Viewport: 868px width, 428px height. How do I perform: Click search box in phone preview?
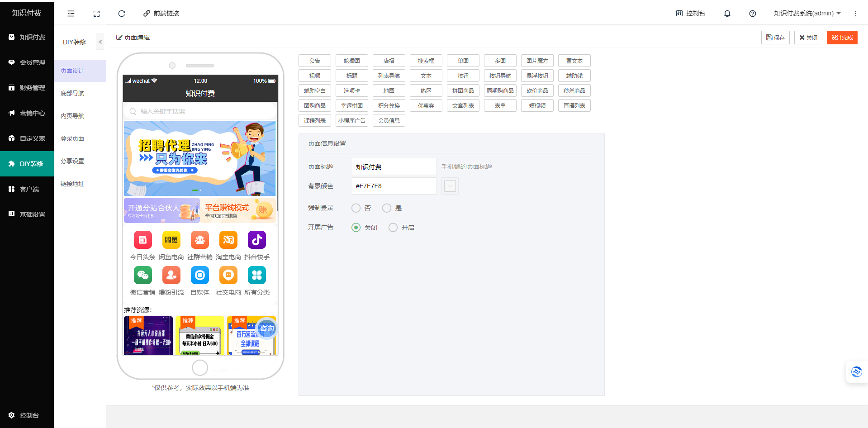coord(200,111)
